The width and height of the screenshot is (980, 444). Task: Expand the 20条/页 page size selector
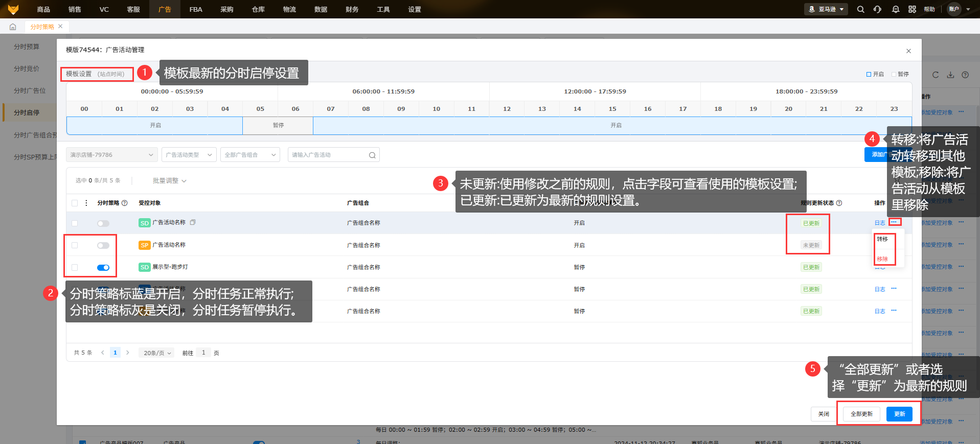pos(156,353)
